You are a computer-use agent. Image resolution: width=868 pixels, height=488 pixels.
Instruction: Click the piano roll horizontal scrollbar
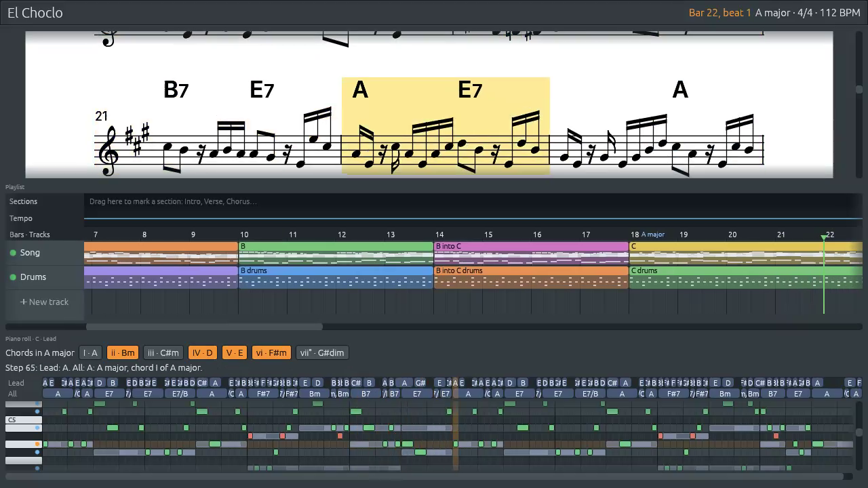coord(426,476)
